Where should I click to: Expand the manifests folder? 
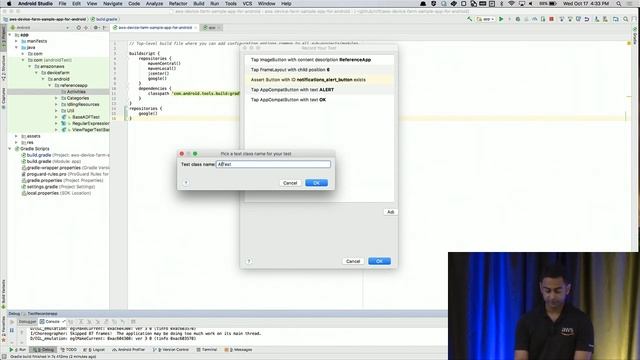(x=16, y=41)
